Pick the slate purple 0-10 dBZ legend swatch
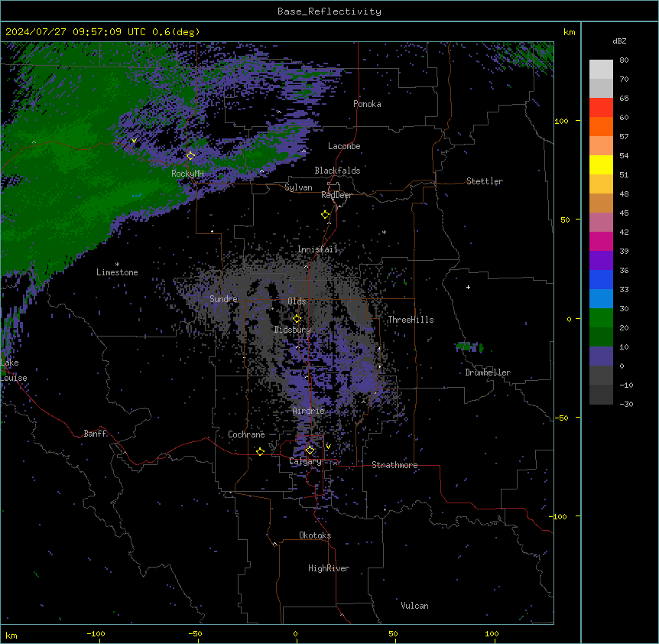 click(601, 356)
